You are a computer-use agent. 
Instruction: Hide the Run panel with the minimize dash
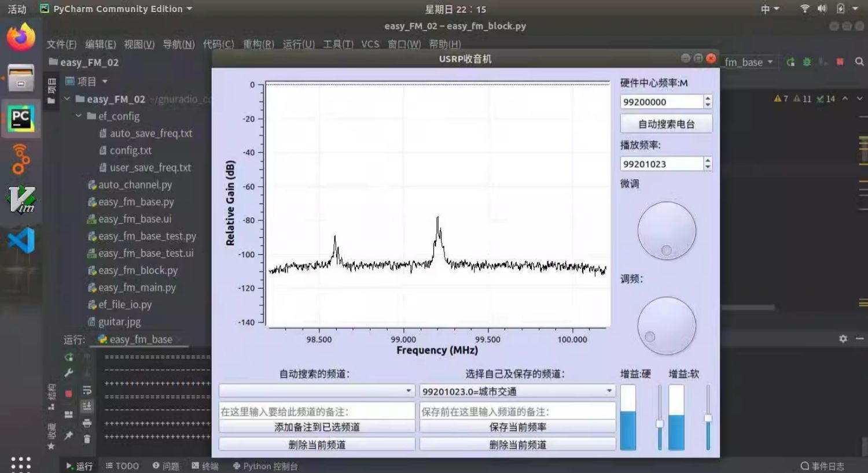coord(859,339)
